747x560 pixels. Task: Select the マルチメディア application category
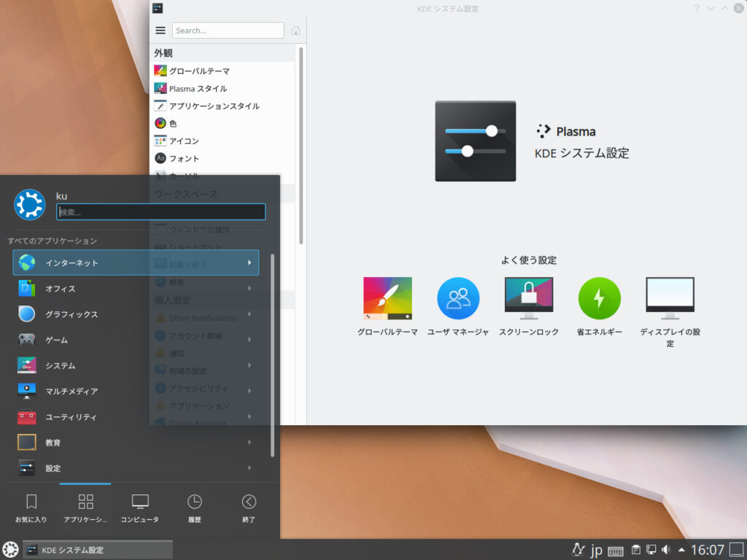click(73, 391)
